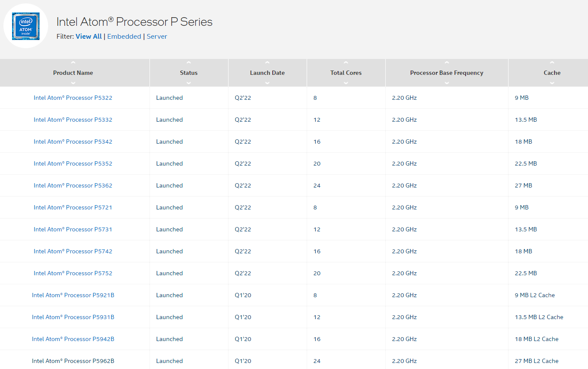The height and width of the screenshot is (369, 588).
Task: Click the Intel Atom Processor P Series heading
Action: point(134,22)
